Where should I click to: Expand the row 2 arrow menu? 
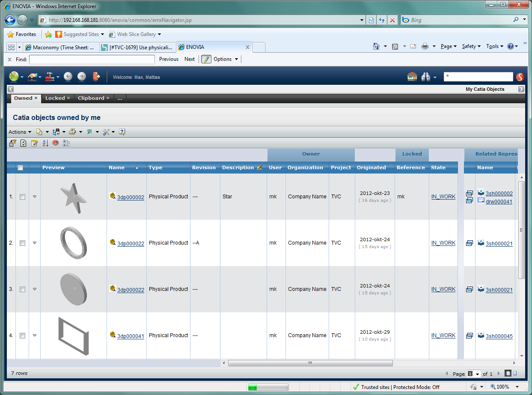pos(35,243)
